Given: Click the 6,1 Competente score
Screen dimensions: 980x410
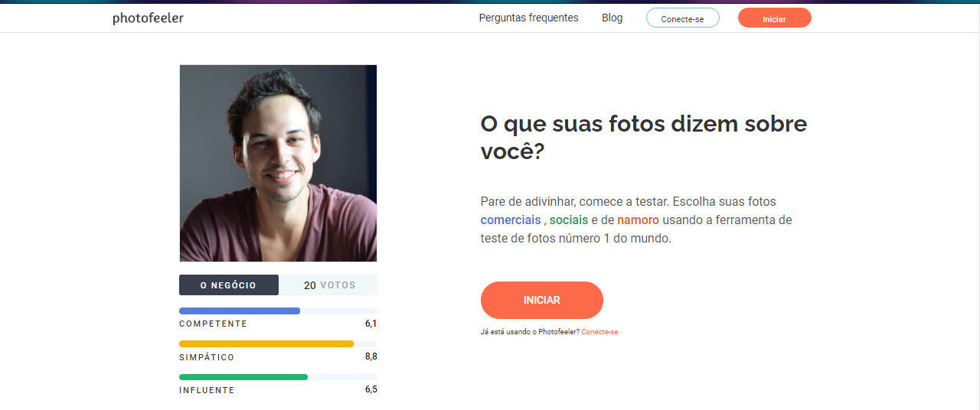Looking at the screenshot, I should (x=371, y=324).
